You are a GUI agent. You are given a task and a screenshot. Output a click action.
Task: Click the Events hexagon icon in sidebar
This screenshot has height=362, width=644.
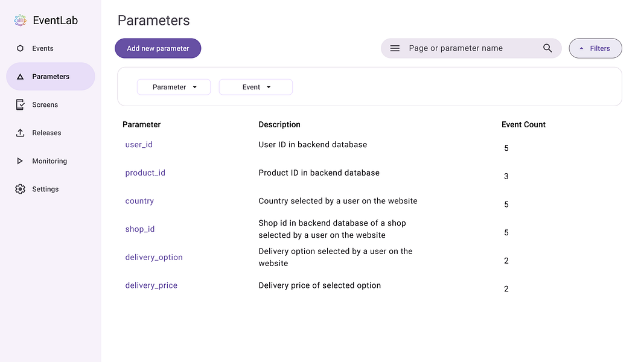click(20, 48)
